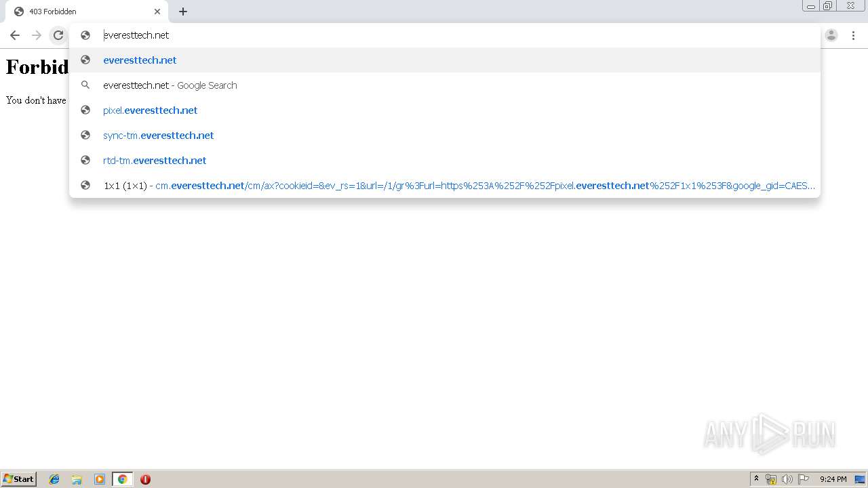Choose the everesttech.net top suggestion
The width and height of the screenshot is (868, 488).
(445, 60)
